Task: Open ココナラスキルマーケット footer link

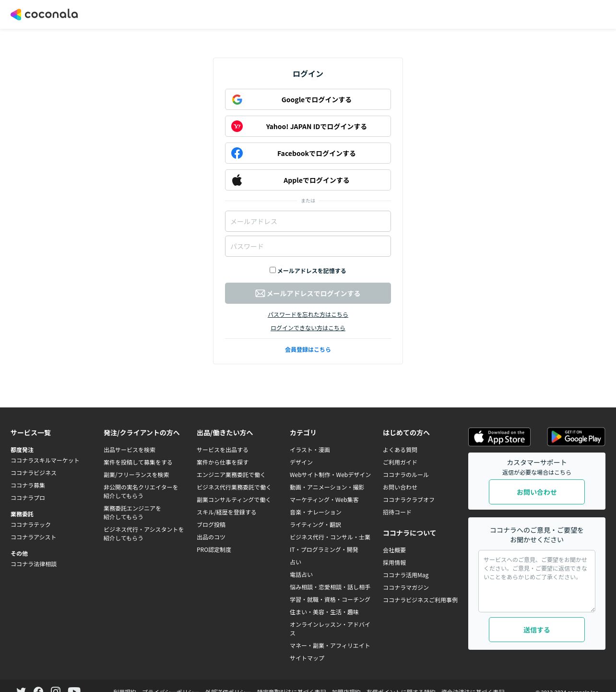Action: (45, 461)
